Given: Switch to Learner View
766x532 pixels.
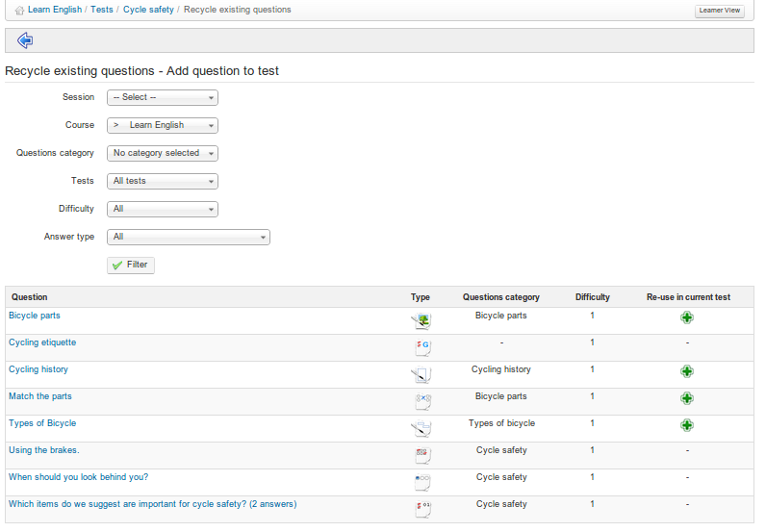Looking at the screenshot, I should coord(719,11).
